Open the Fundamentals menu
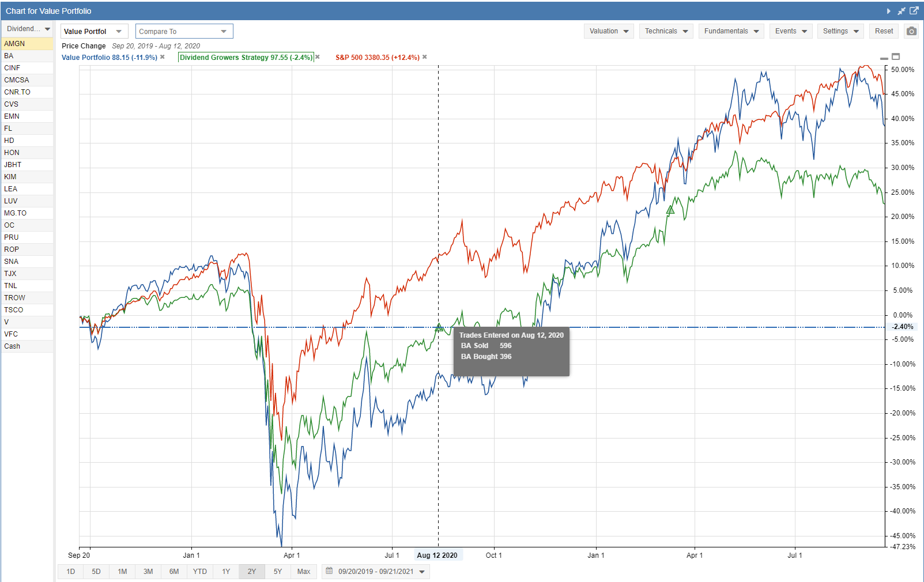 tap(731, 31)
